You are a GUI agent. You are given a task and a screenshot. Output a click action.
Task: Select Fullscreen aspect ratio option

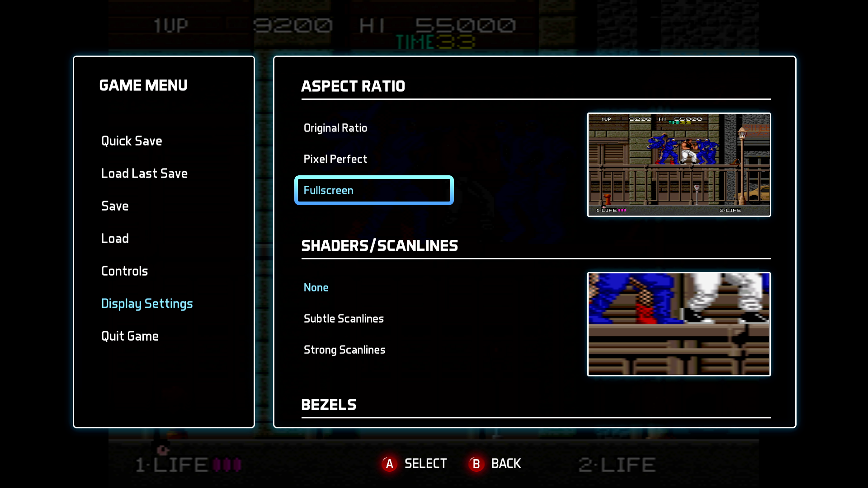[x=374, y=189]
